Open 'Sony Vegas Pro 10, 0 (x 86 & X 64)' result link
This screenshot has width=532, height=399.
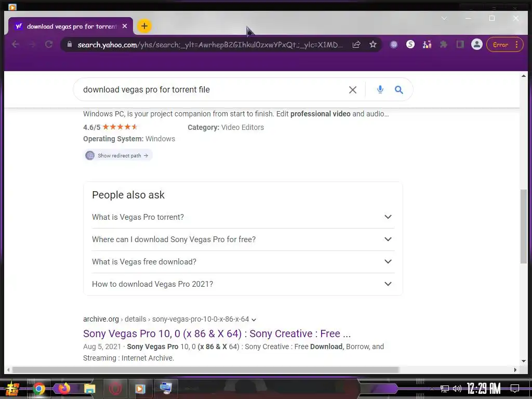coord(217,334)
